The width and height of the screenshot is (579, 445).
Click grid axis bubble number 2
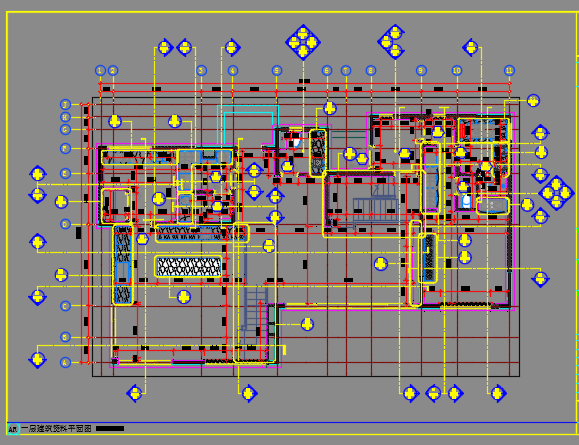113,71
